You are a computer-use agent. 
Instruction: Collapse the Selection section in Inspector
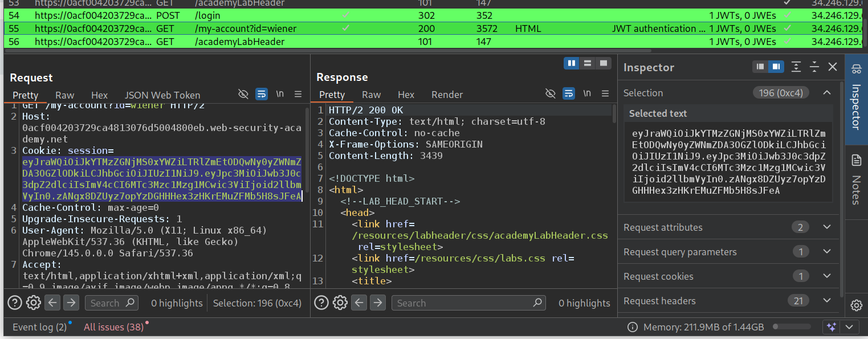click(x=827, y=93)
